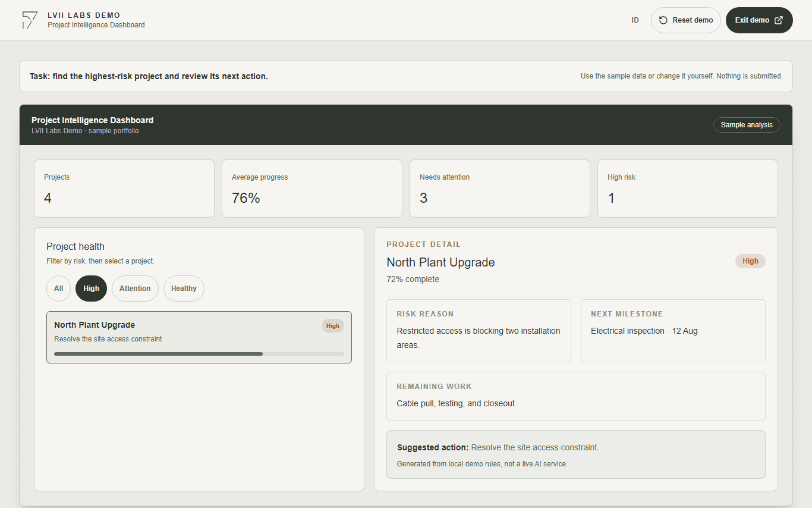The height and width of the screenshot is (508, 812).
Task: Click the LVII LABS DEMO header title
Action: click(84, 15)
